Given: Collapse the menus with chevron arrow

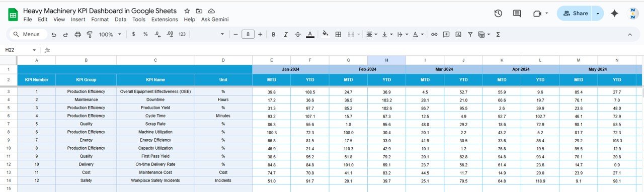Looking at the screenshot, I should (629, 34).
